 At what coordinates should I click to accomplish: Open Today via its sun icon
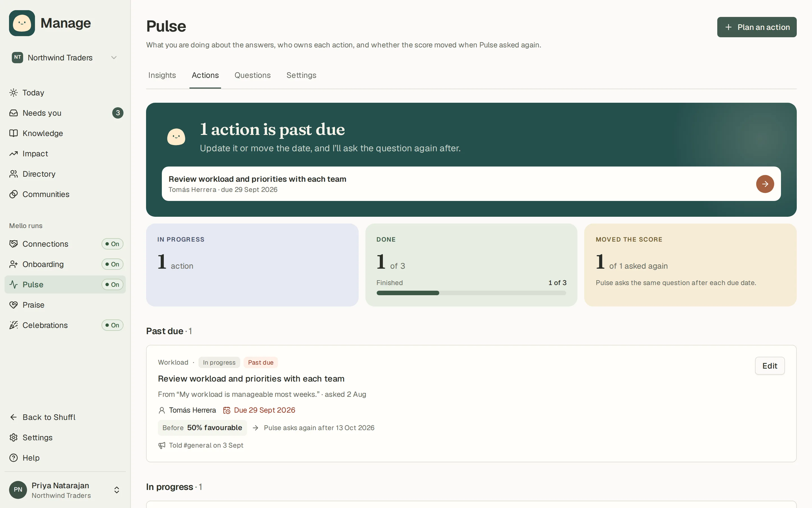click(14, 93)
